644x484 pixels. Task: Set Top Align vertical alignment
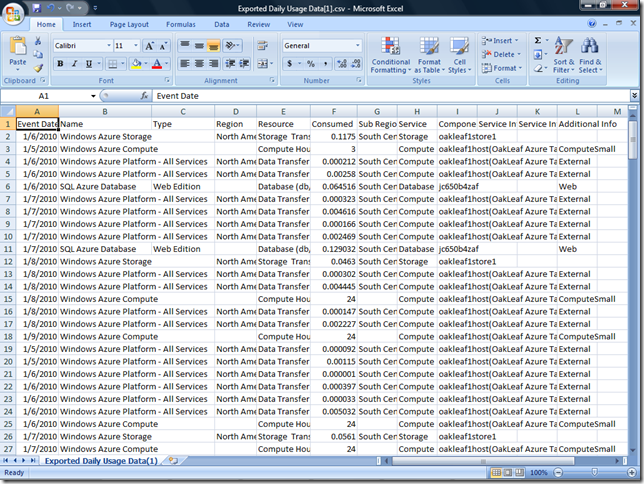click(185, 45)
